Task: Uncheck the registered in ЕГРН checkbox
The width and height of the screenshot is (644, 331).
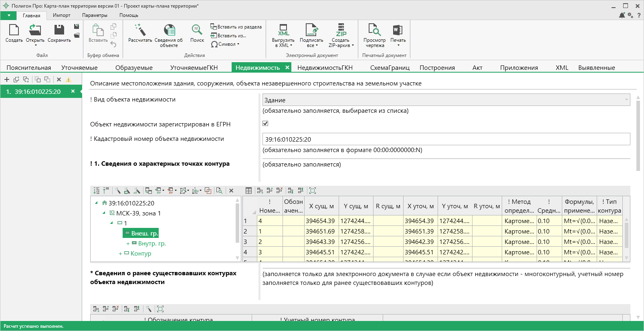Action: pos(265,124)
